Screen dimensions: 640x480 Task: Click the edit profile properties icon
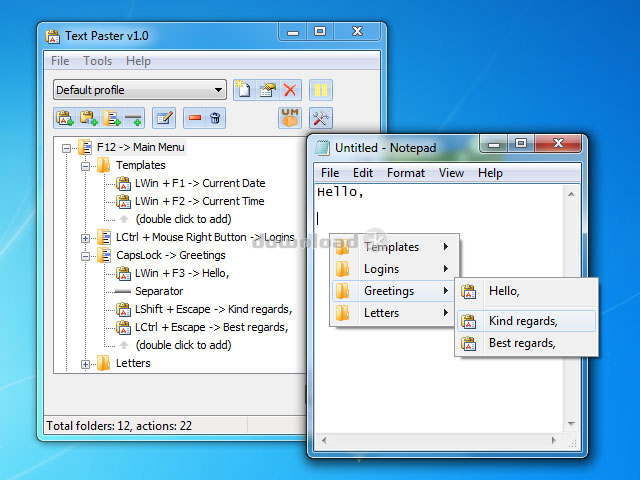click(x=267, y=90)
